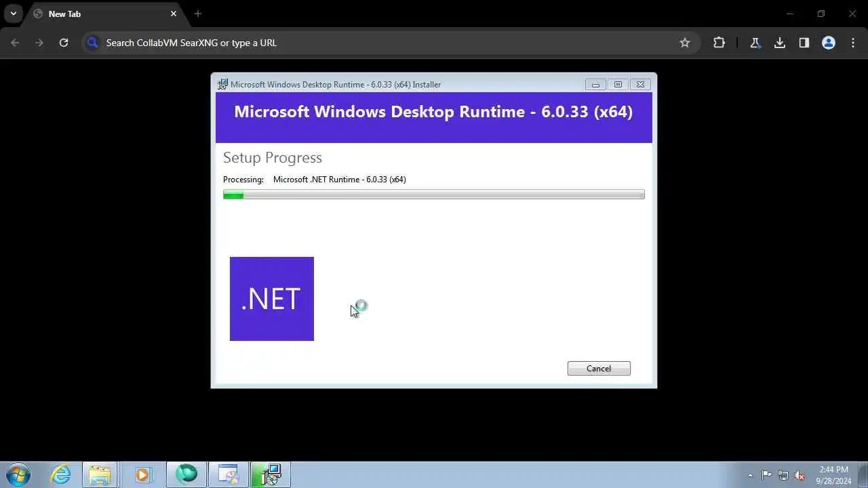Open a new browser tab
The width and height of the screenshot is (868, 488).
click(198, 14)
